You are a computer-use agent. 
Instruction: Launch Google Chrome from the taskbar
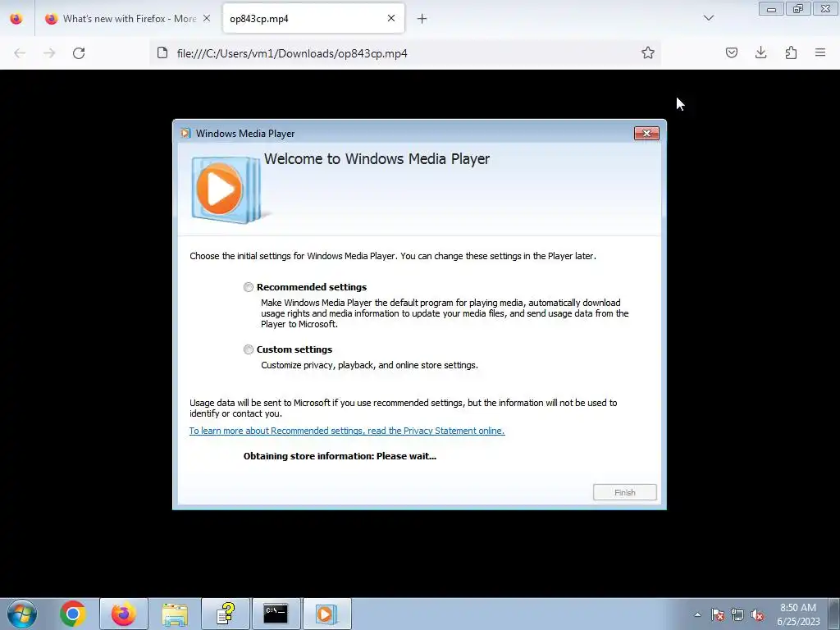click(x=73, y=614)
